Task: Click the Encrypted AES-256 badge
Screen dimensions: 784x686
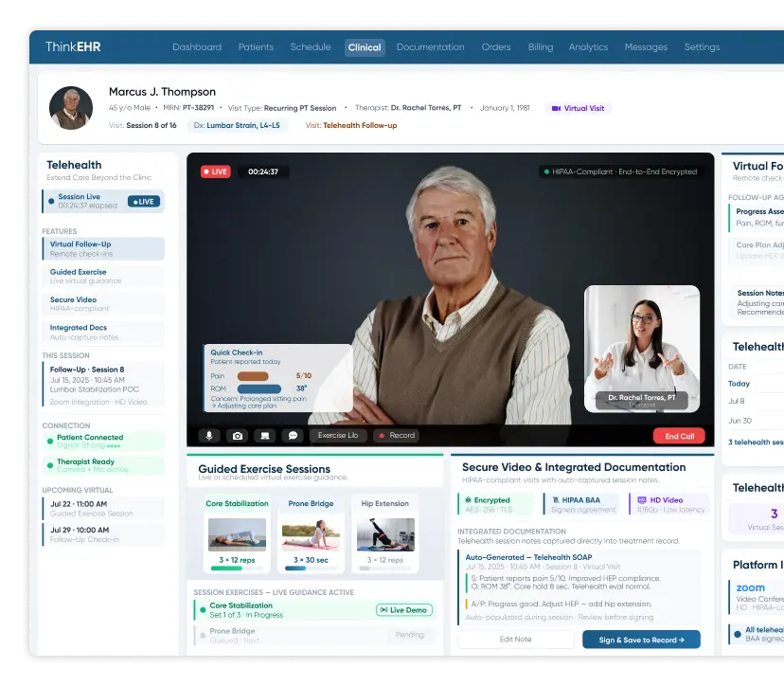Action: tap(495, 504)
